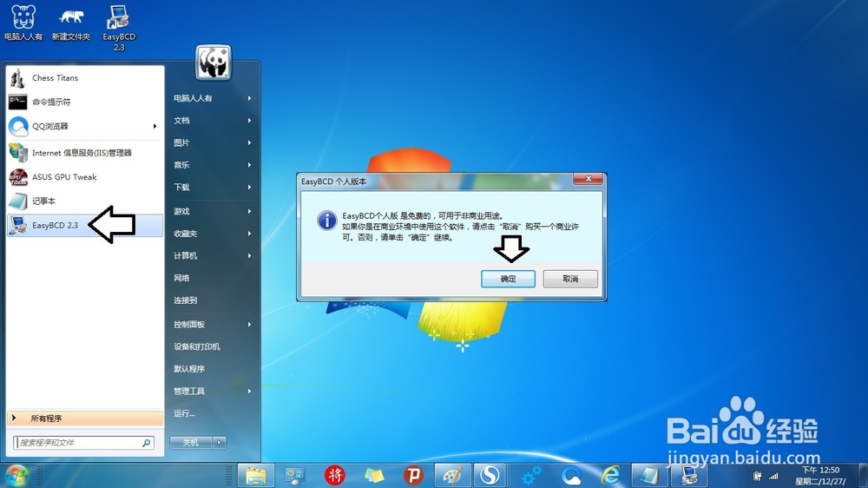Expand 游戏 submenu arrow
This screenshot has width=868, height=488.
(250, 211)
